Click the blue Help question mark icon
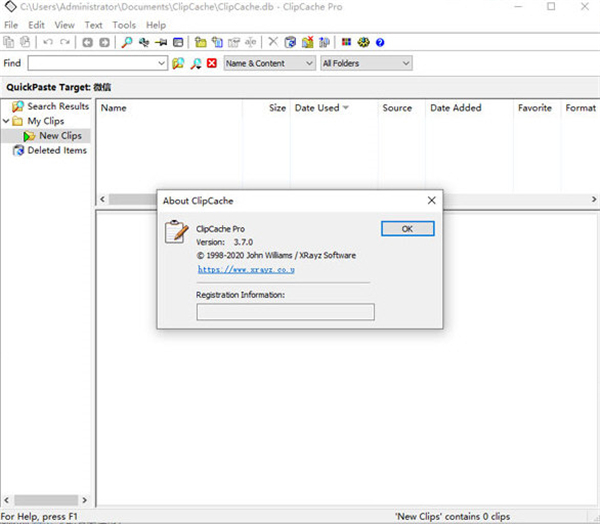Image resolution: width=600 pixels, height=524 pixels. 379,43
